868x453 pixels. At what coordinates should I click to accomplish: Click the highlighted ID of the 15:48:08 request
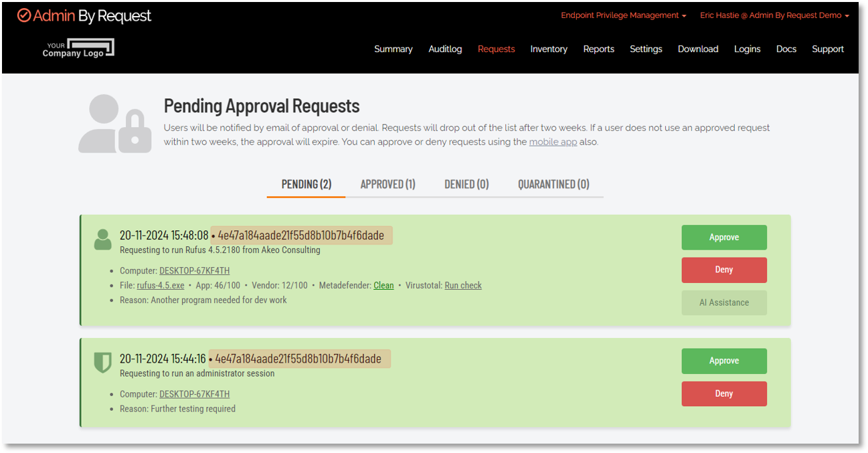click(x=301, y=236)
